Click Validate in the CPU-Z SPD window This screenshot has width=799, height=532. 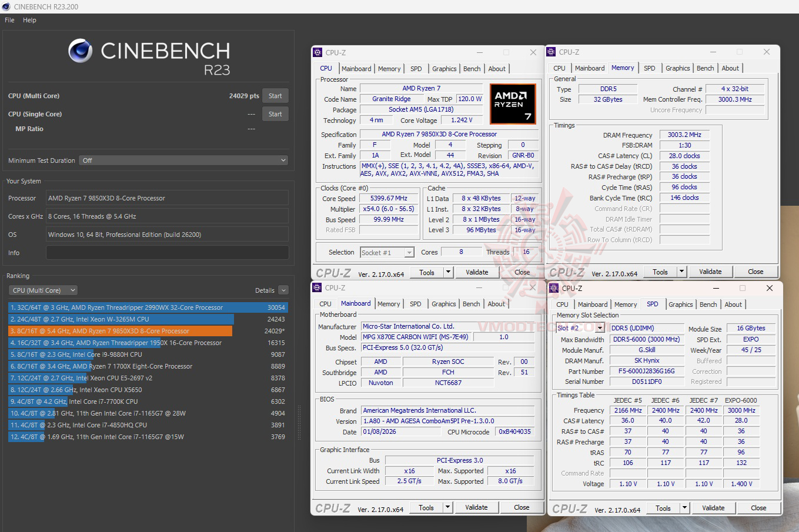coord(713,508)
